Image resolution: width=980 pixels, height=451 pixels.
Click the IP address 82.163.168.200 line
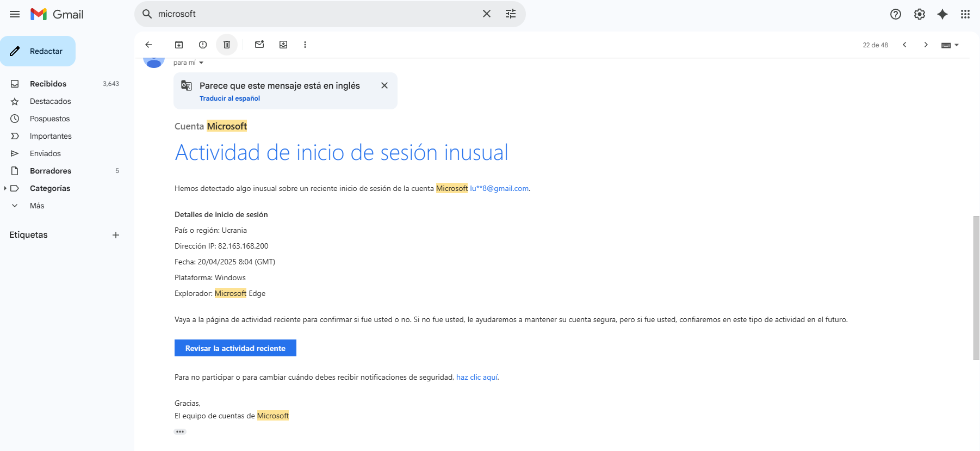pyautogui.click(x=221, y=246)
